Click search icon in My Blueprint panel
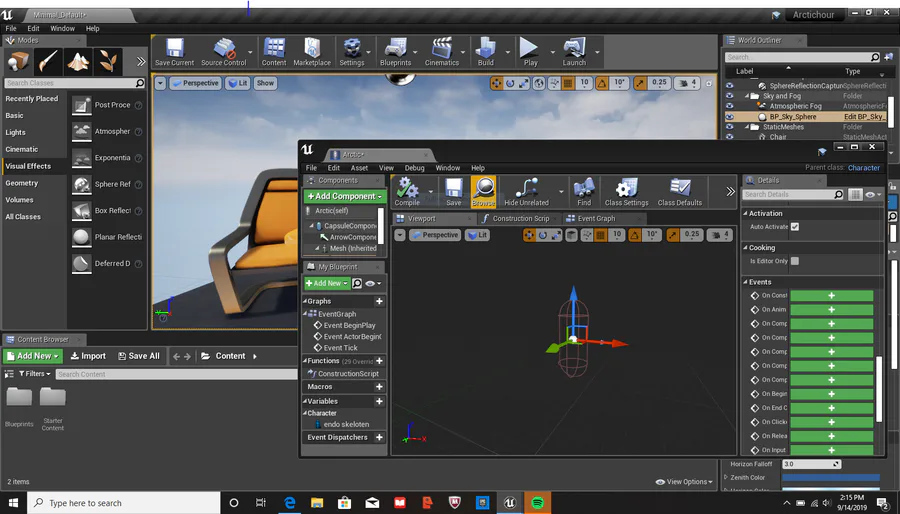 click(357, 283)
